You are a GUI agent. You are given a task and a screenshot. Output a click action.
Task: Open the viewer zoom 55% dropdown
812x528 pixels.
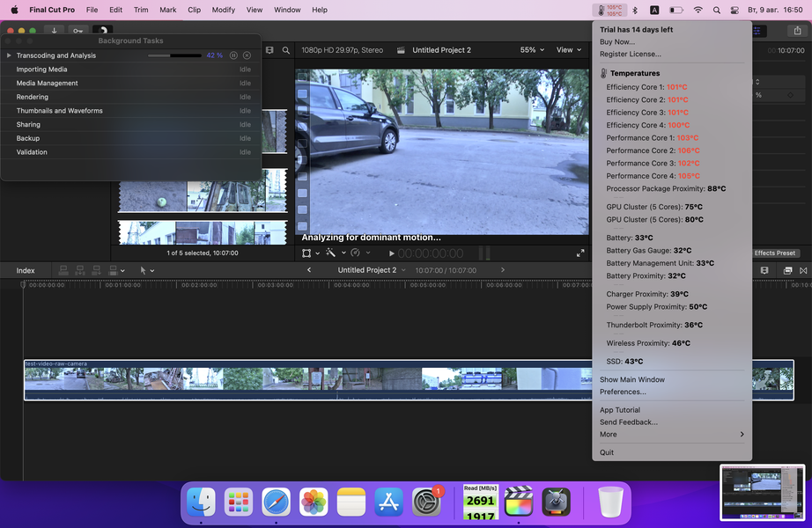click(x=531, y=50)
